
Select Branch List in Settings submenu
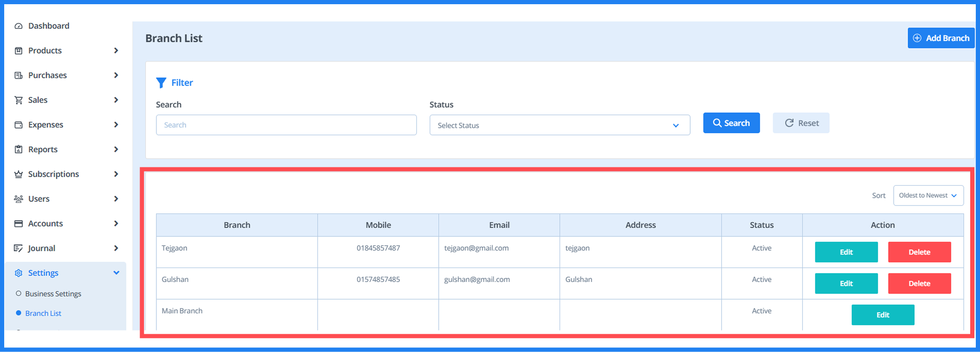click(x=43, y=313)
